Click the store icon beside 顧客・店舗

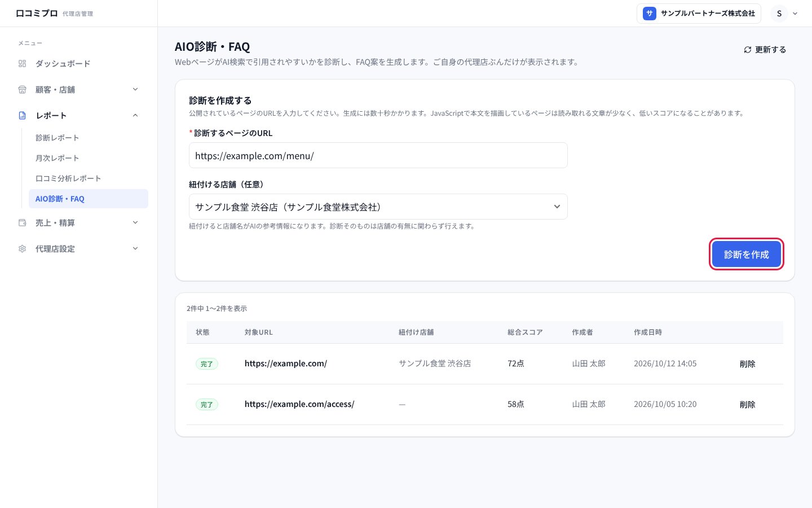click(x=23, y=90)
